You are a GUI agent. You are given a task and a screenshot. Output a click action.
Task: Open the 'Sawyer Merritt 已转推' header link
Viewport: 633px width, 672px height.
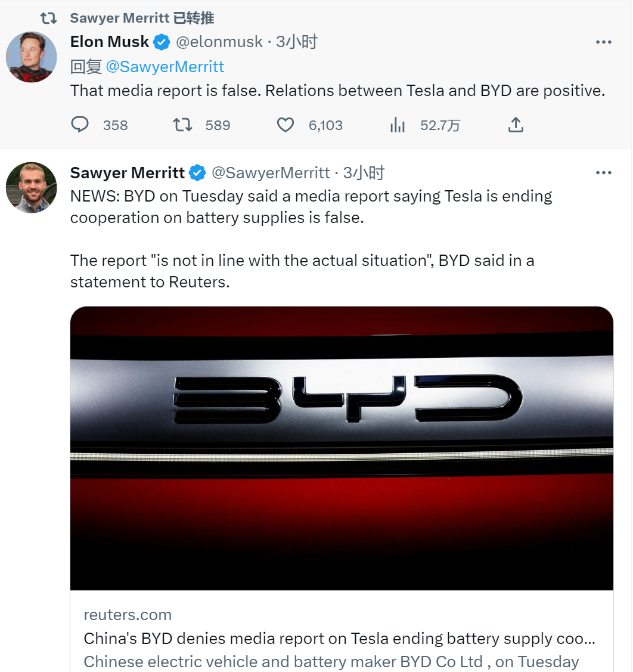click(142, 18)
